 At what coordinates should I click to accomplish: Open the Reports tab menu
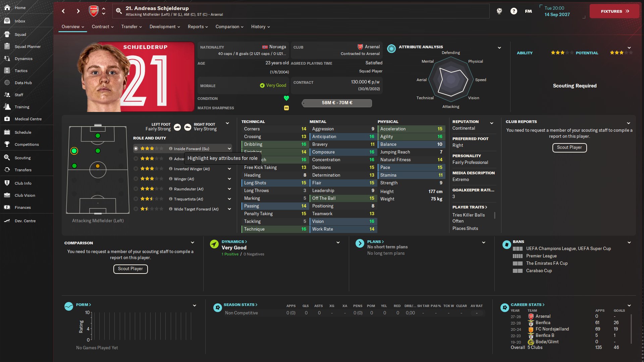pyautogui.click(x=198, y=26)
